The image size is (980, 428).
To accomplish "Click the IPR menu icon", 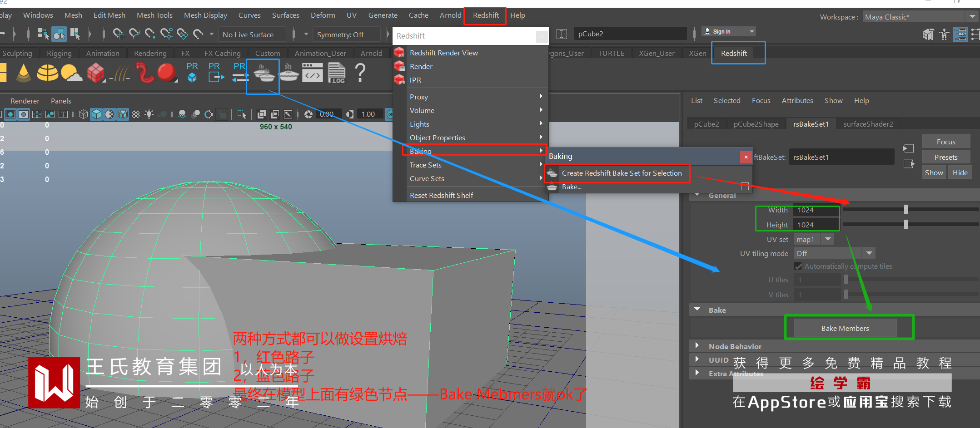I will (x=400, y=80).
